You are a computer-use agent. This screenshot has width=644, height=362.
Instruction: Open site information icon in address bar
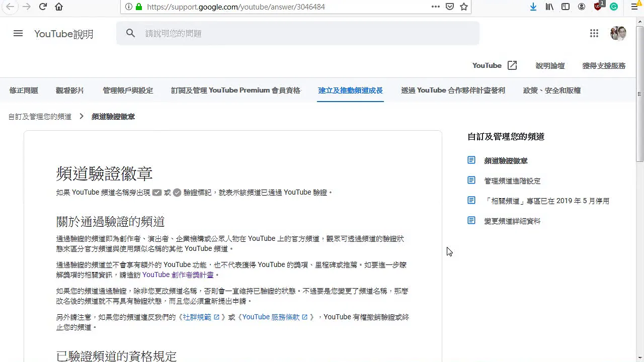coord(129,7)
